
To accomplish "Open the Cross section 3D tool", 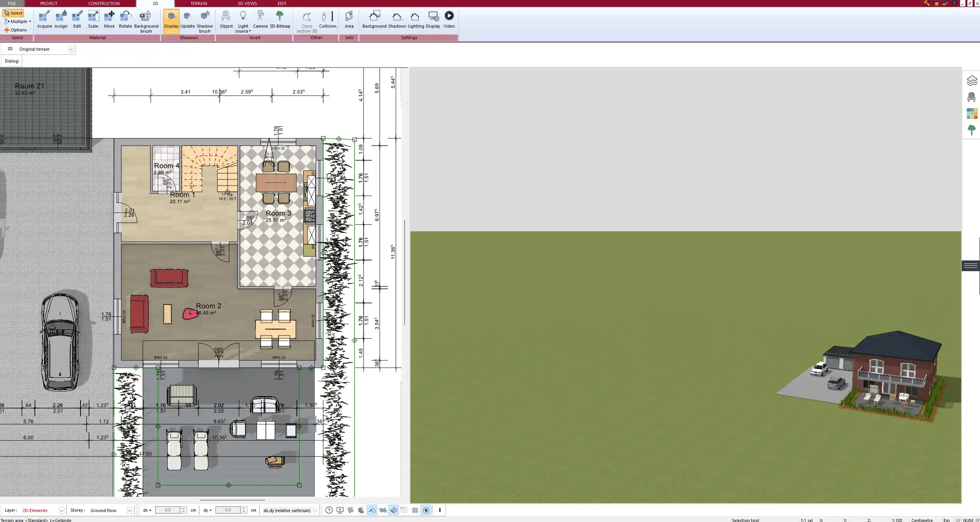I will pos(306,22).
